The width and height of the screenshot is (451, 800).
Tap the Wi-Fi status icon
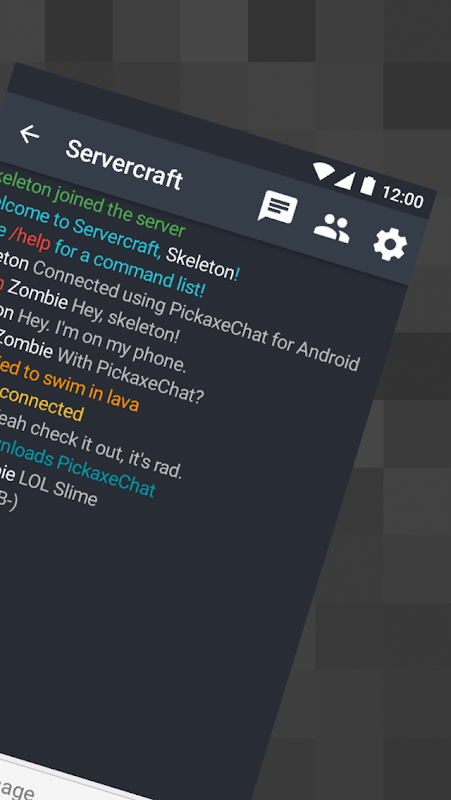[323, 171]
